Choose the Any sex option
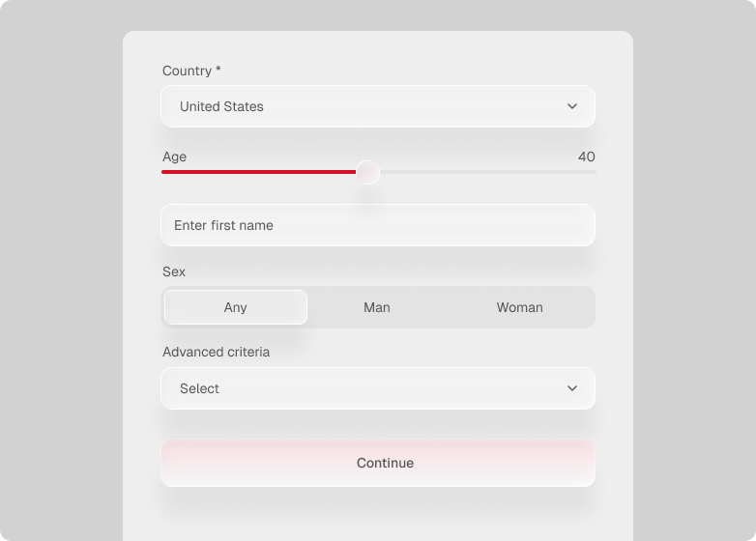 [236, 307]
